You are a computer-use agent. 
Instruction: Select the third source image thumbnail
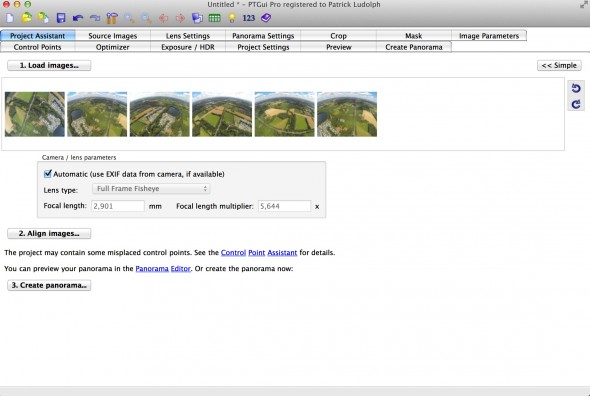click(x=160, y=114)
